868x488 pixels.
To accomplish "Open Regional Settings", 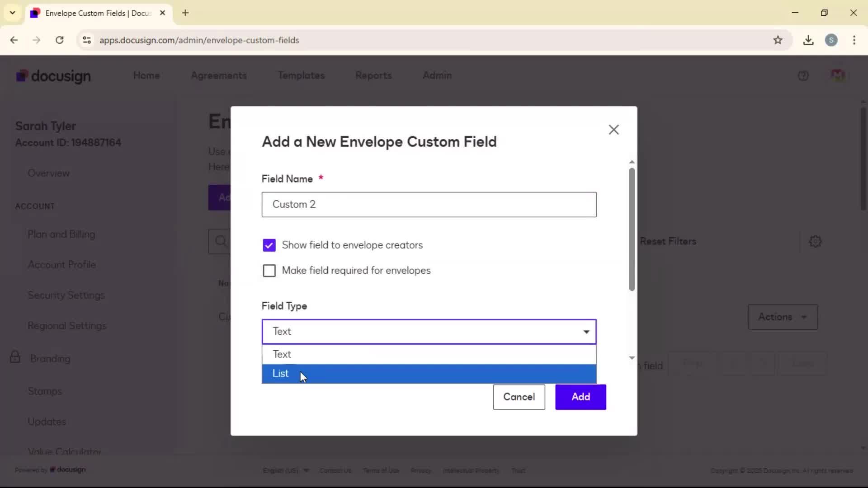I will [67, 325].
